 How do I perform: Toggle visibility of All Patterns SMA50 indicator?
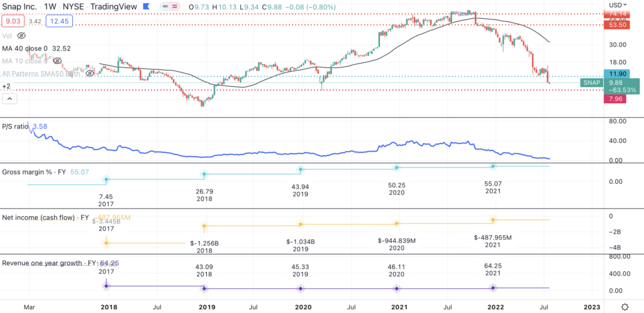tap(89, 74)
